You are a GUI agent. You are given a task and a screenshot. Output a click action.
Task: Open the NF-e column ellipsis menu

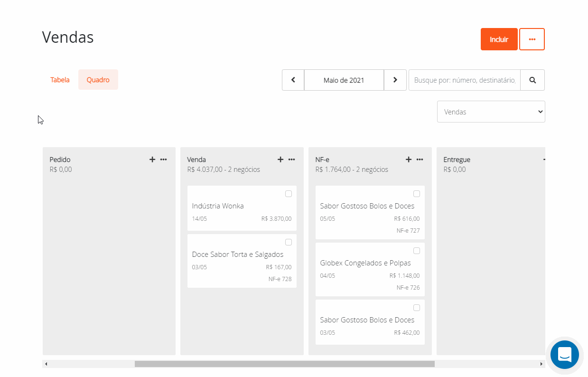[420, 160]
